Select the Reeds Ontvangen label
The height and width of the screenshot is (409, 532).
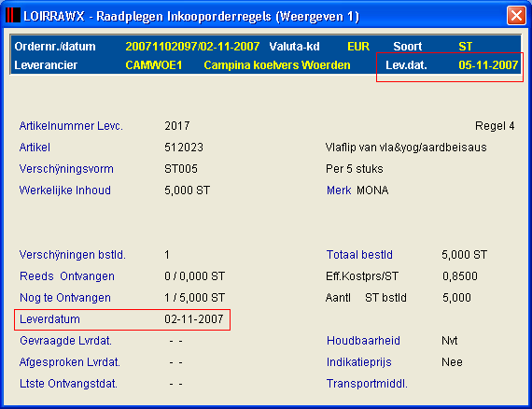(67, 276)
